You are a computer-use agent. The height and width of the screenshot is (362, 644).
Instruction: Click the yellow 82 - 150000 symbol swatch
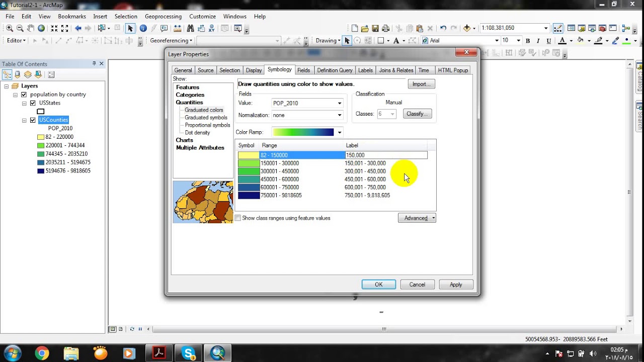pyautogui.click(x=249, y=155)
